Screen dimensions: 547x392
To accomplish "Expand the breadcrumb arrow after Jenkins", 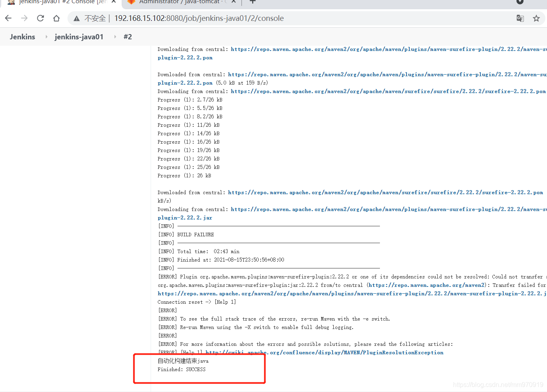I will [46, 37].
